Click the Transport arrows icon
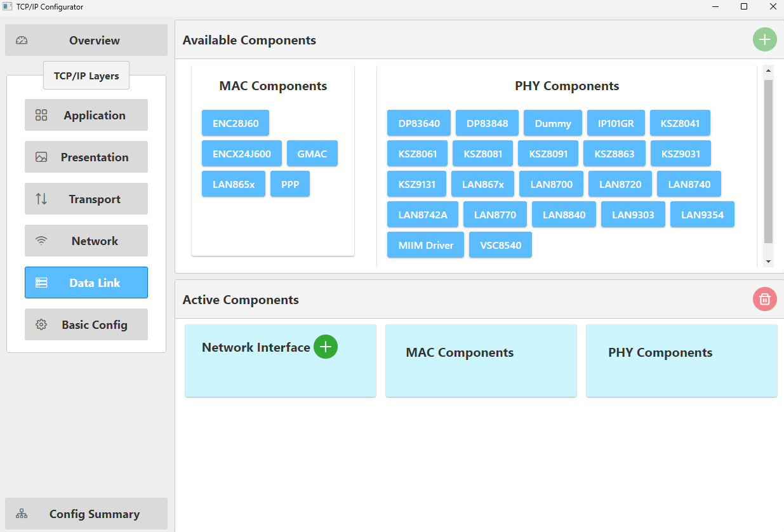This screenshot has height=532, width=784. tap(41, 199)
